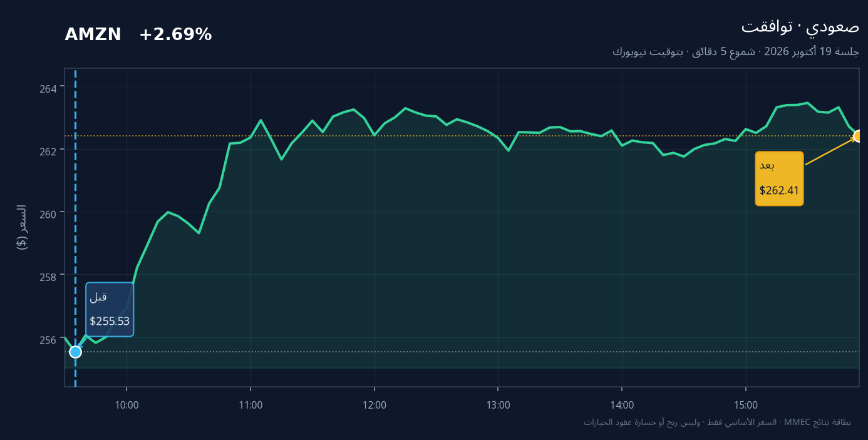This screenshot has width=868, height=440.
Task: Click the 11:00 time axis label
Action: coord(251,405)
